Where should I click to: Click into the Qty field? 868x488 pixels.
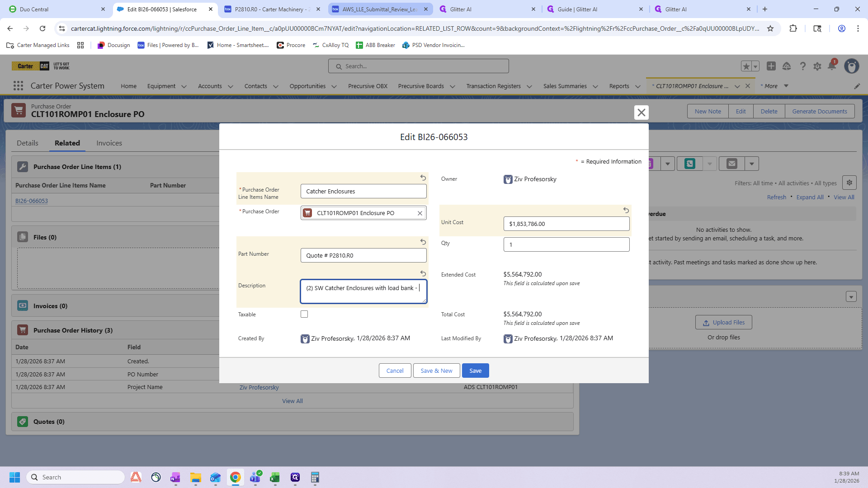pos(566,244)
